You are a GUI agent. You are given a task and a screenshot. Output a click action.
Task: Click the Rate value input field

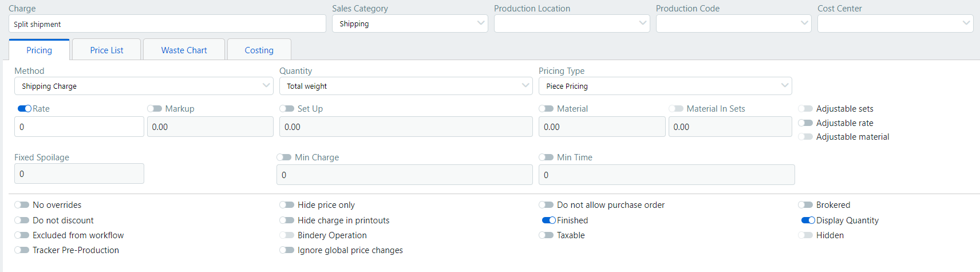coord(79,127)
